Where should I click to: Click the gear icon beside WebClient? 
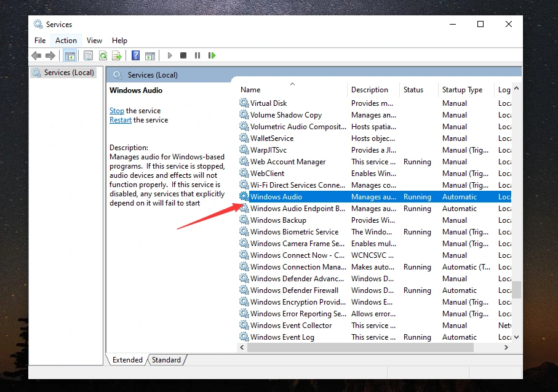pos(244,173)
